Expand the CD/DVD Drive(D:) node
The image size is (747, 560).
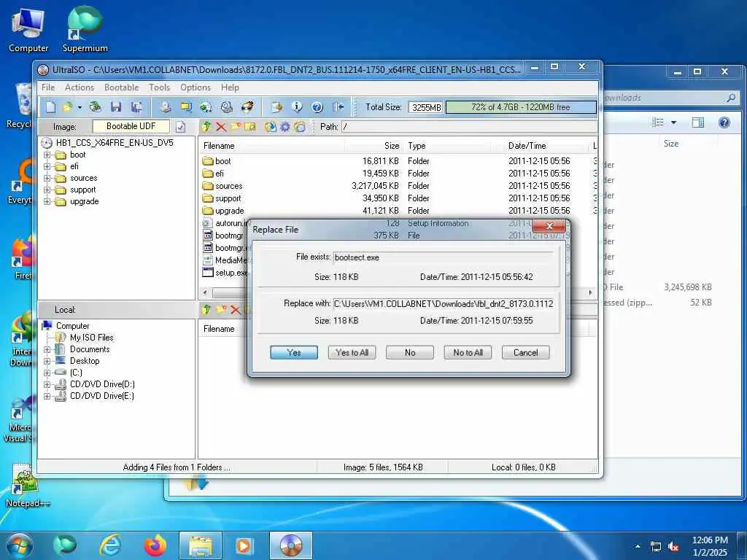[x=47, y=384]
